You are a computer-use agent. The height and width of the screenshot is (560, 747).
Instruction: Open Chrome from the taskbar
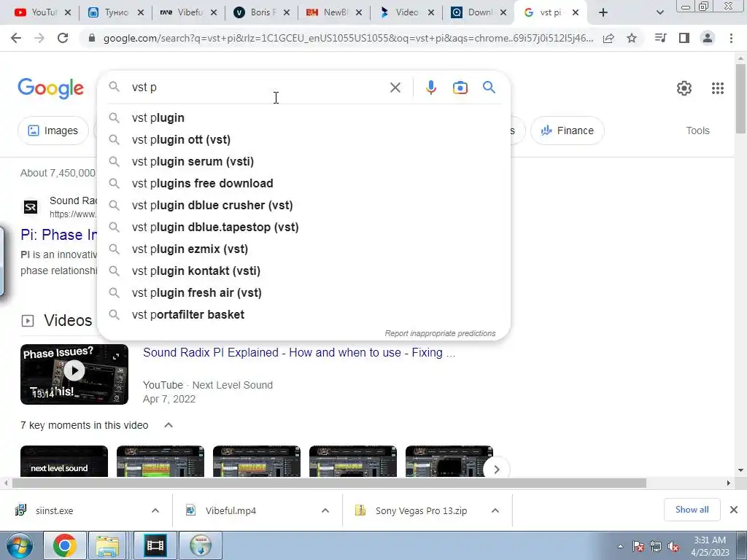coord(65,545)
